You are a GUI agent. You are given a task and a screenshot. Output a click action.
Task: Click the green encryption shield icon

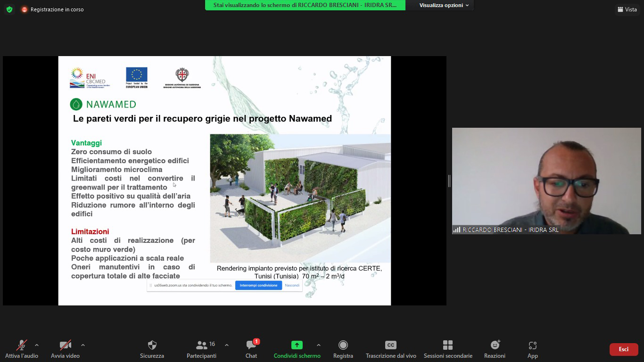pyautogui.click(x=9, y=9)
